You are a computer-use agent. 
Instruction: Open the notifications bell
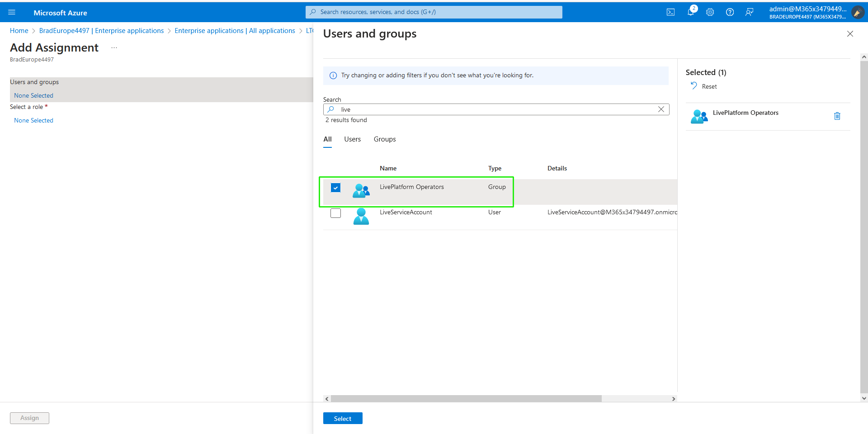[691, 12]
